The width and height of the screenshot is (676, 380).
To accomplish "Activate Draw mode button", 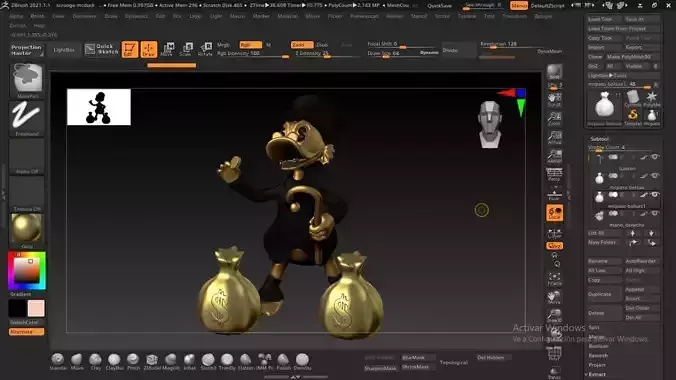I will pos(149,50).
